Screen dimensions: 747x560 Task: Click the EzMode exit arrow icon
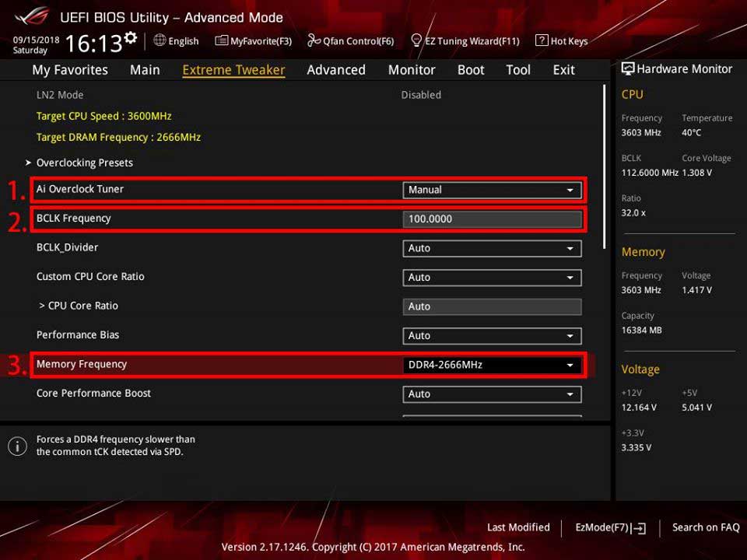(638, 528)
